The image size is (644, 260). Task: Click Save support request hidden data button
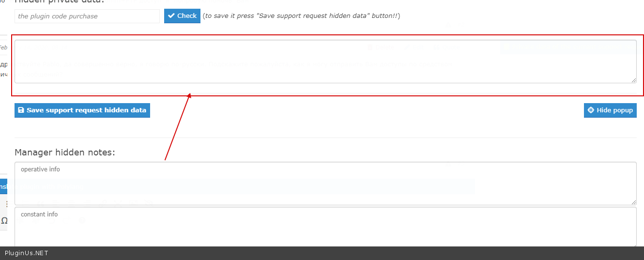coord(82,110)
